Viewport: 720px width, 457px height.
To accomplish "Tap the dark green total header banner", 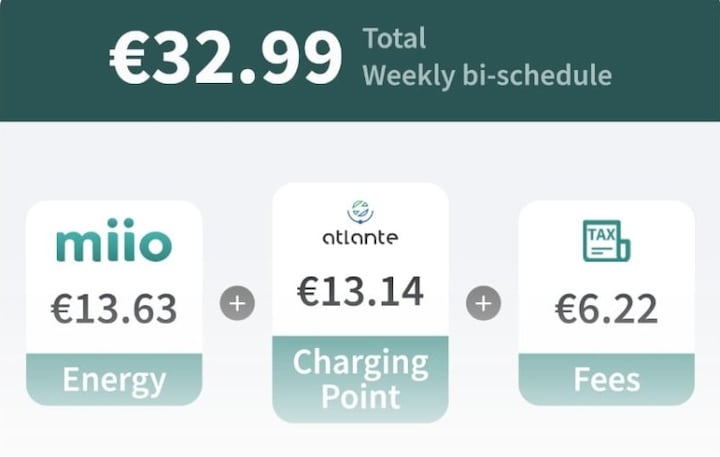I will 360,61.
